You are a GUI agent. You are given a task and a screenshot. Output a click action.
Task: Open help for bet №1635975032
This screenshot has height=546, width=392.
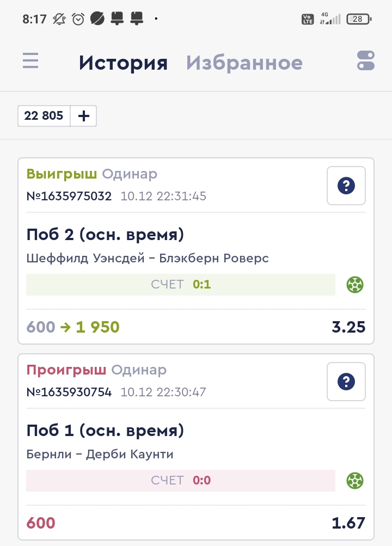point(346,186)
